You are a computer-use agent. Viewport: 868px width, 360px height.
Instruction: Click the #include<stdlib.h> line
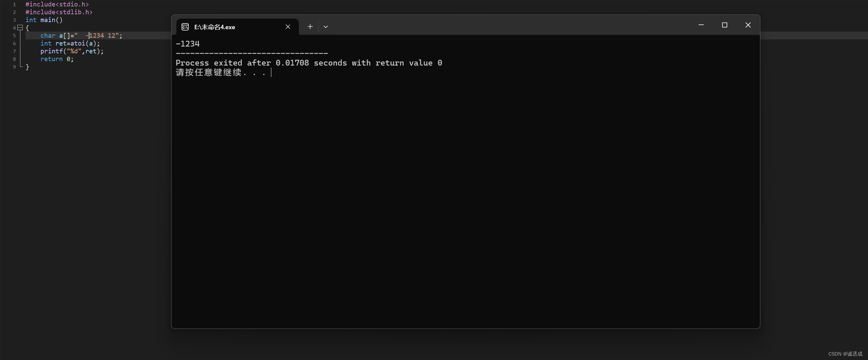pos(59,12)
